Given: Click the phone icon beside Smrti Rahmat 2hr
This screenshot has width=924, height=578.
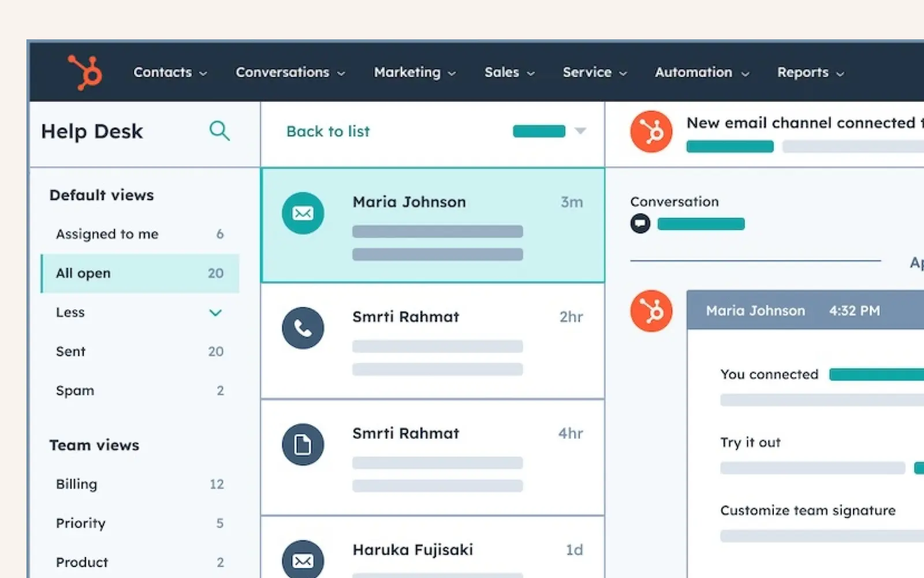Looking at the screenshot, I should pos(303,328).
